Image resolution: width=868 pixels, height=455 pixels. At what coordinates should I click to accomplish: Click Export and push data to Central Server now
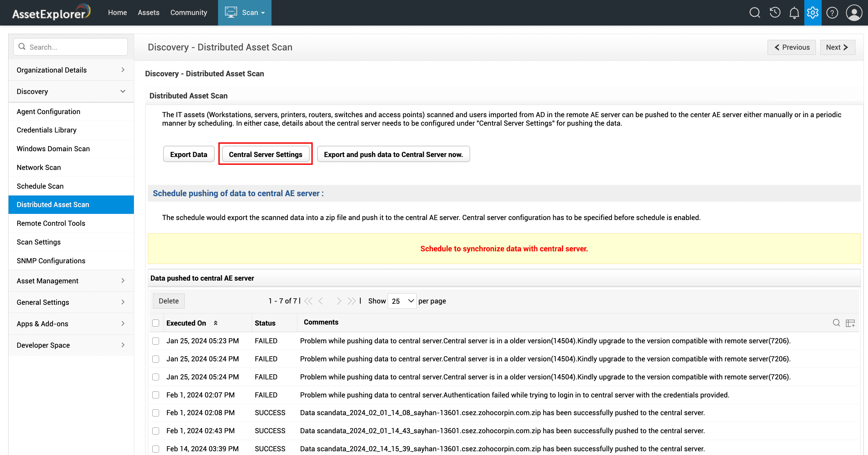pos(393,154)
